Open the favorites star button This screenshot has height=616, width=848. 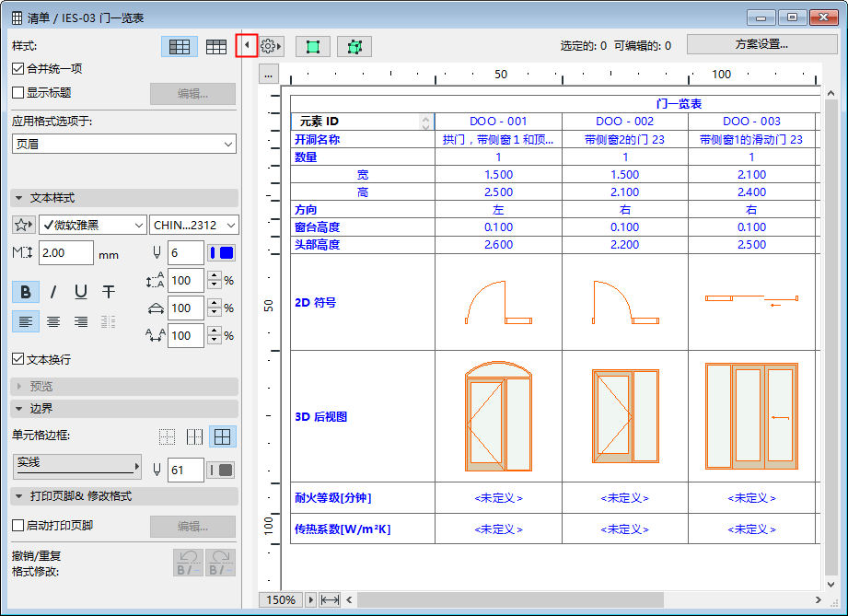pyautogui.click(x=23, y=225)
